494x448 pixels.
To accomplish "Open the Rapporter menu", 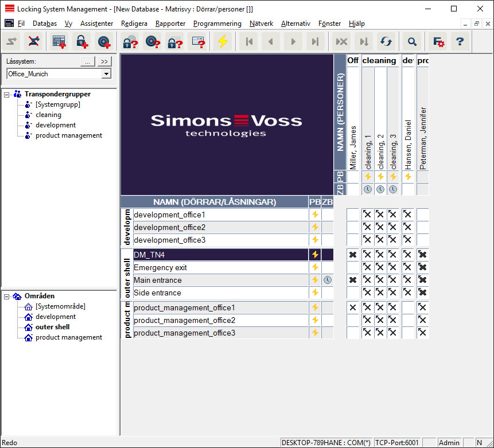I will coord(170,24).
